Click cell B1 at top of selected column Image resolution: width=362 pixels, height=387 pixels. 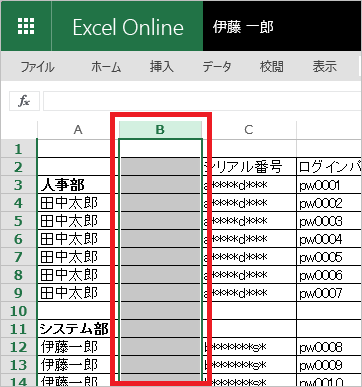[x=160, y=149]
